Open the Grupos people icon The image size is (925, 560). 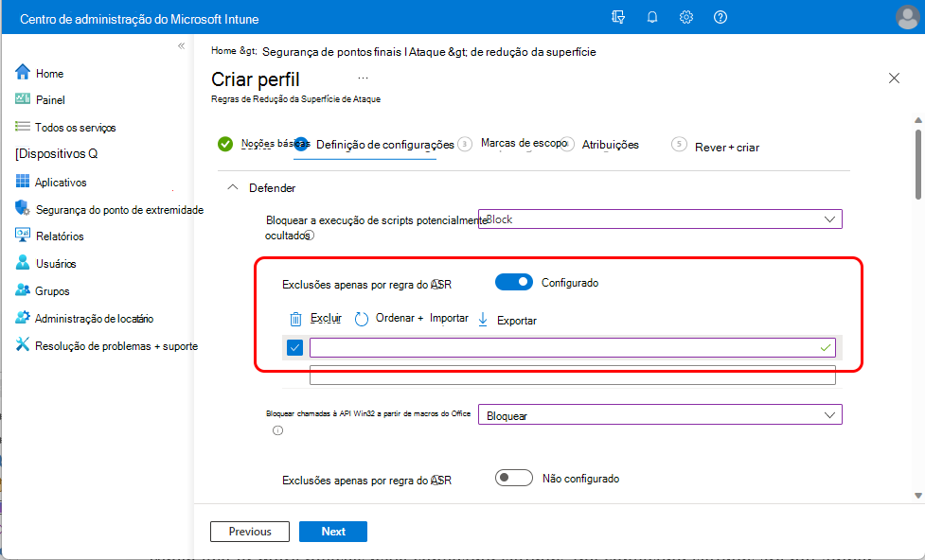pos(23,289)
